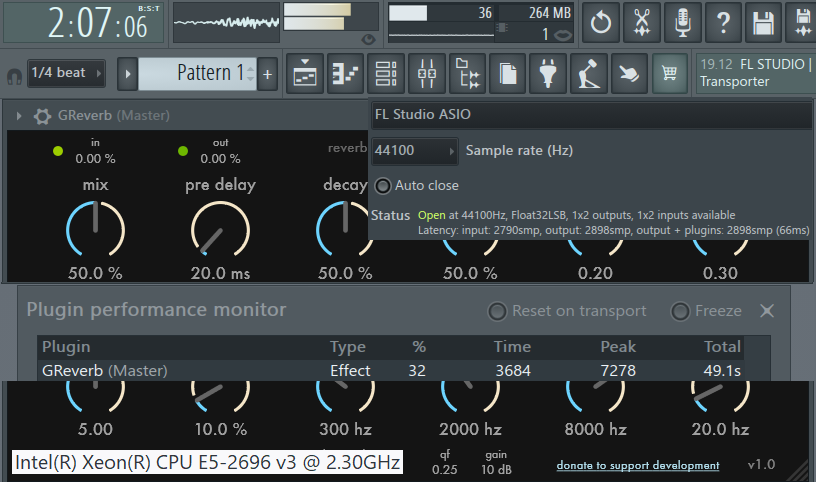
Task: Open the 44100 sample rate dropdown
Action: click(415, 151)
